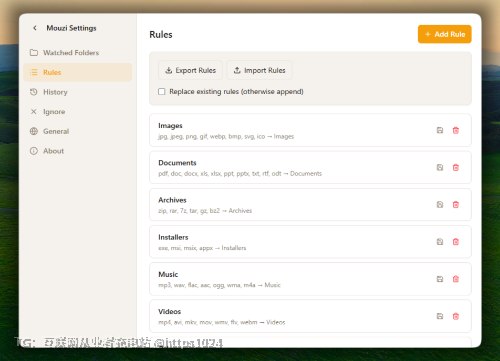Select the Images rule title
This screenshot has width=500, height=361.
(170, 126)
